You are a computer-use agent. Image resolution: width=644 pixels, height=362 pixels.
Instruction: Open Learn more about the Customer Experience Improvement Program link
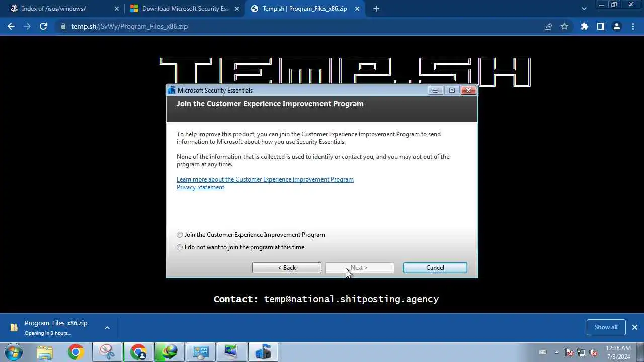pyautogui.click(x=265, y=179)
